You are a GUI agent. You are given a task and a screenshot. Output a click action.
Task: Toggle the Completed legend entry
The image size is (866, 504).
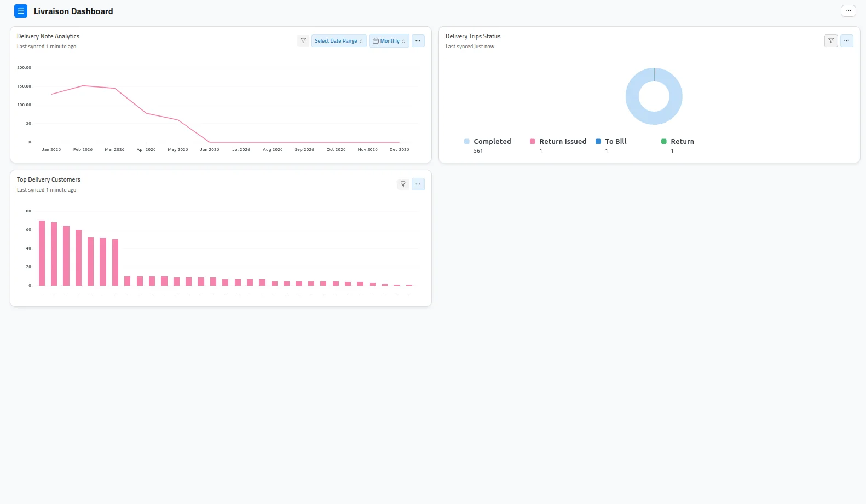(x=488, y=141)
